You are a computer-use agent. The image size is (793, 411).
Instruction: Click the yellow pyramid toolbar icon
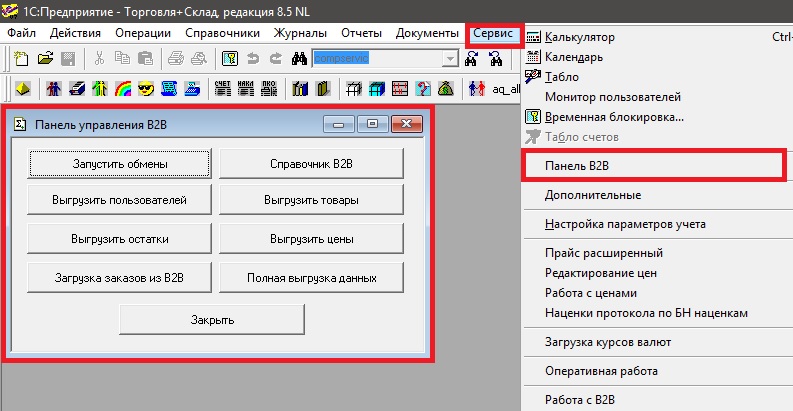(23, 89)
